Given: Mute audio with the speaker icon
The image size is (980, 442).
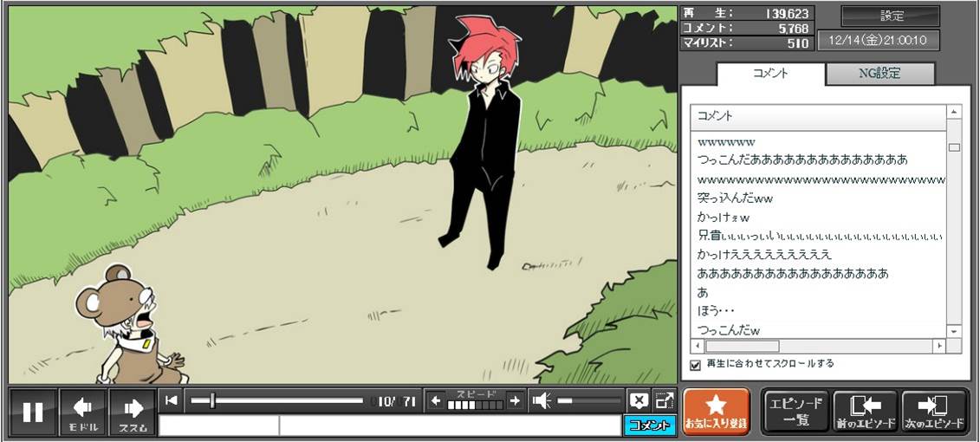Looking at the screenshot, I should 542,400.
